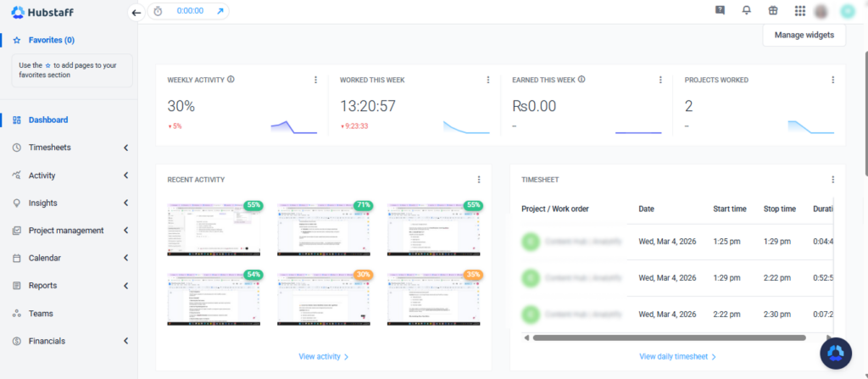Open the Timesheet widget options menu

click(x=832, y=180)
